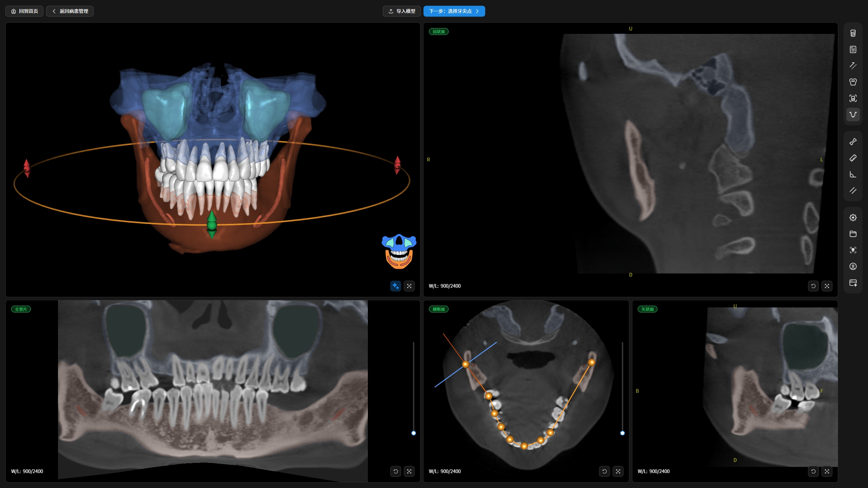The image size is (868, 488).
Task: Select the dental arch curve tool
Action: [x=853, y=115]
